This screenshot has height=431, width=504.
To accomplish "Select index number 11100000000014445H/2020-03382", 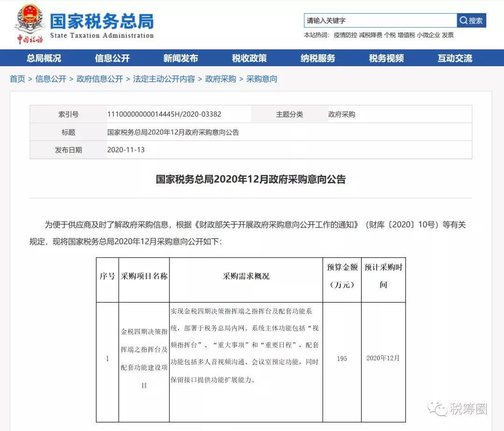I will pyautogui.click(x=164, y=114).
